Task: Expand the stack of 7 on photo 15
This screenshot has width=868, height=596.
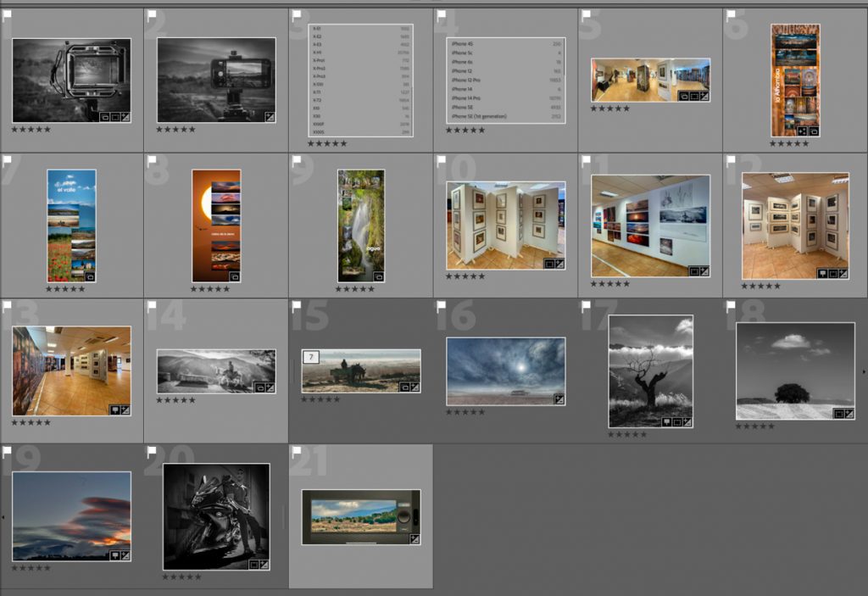Action: click(310, 356)
